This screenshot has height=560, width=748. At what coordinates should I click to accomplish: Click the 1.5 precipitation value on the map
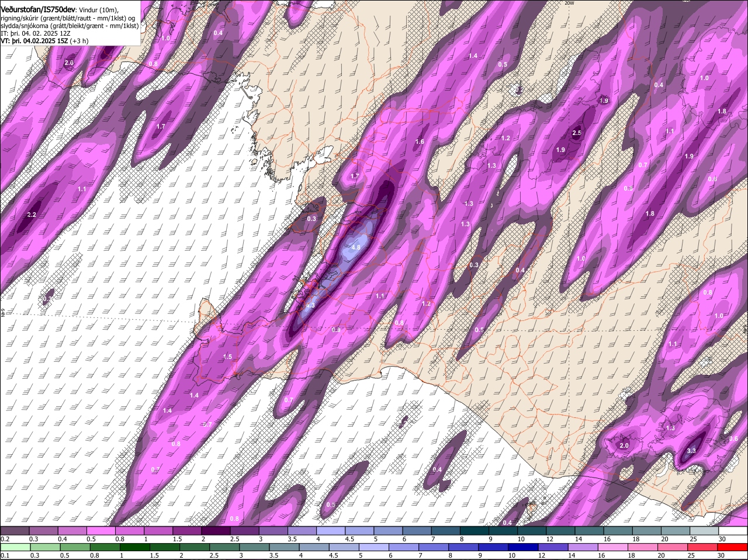[x=227, y=357]
